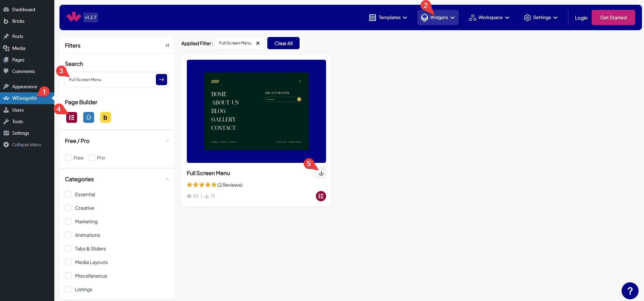This screenshot has width=644, height=301.
Task: Enable the Free filter checkbox
Action: [68, 158]
